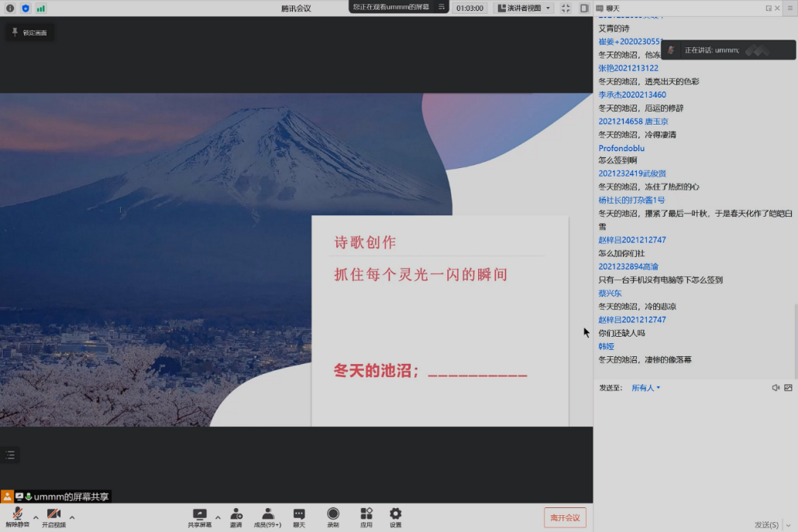Click the 聊天 chat icon in toolbar
This screenshot has width=798, height=532.
pyautogui.click(x=299, y=517)
